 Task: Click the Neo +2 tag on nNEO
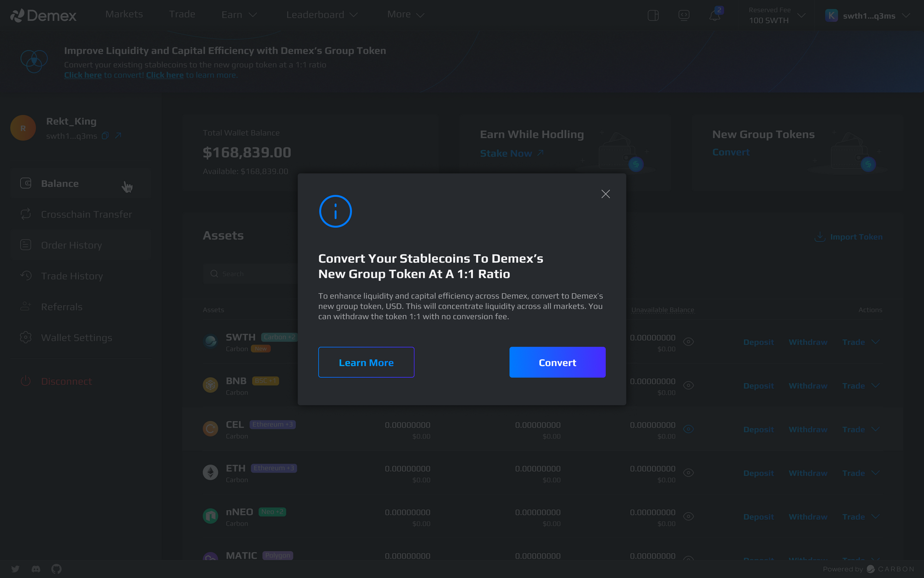[272, 512]
